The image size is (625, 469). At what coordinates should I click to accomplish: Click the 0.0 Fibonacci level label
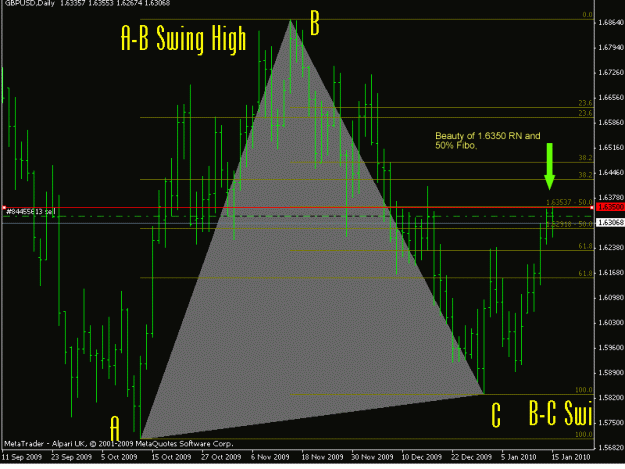click(588, 15)
